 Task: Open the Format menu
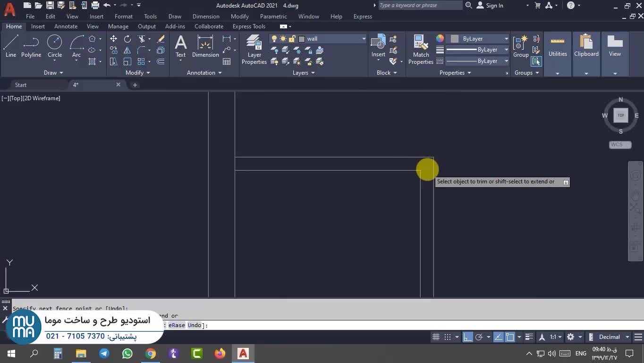[123, 17]
